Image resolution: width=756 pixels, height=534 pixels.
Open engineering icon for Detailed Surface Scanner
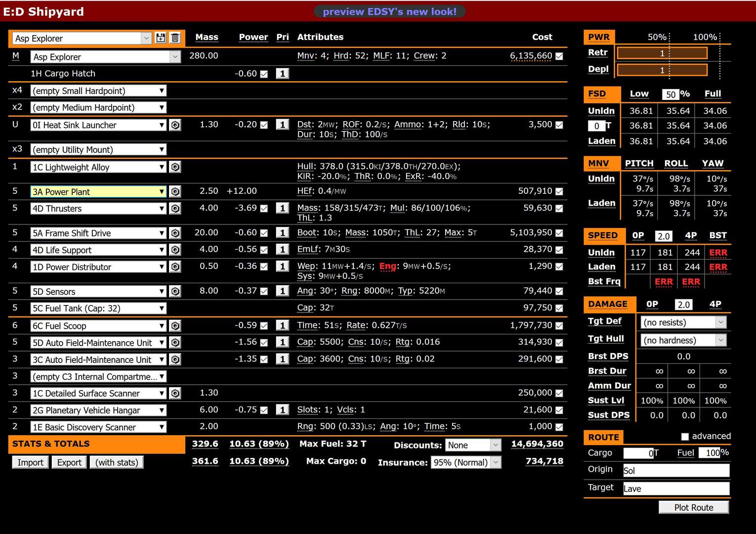click(x=175, y=394)
